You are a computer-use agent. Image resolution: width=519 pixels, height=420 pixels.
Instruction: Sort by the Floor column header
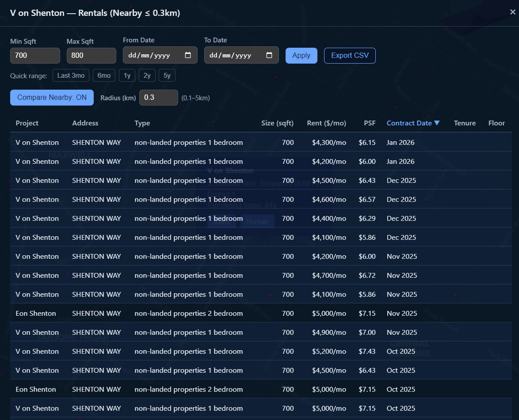[496, 123]
